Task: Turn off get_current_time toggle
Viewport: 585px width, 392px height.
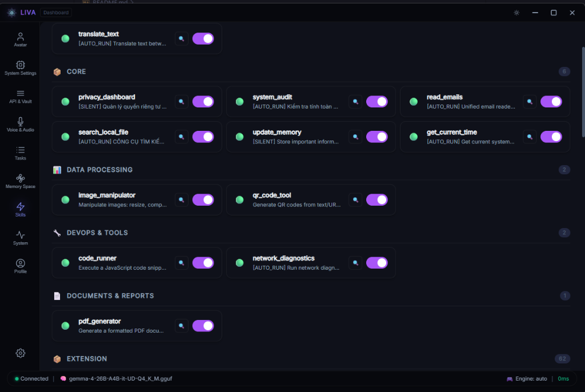Action: point(551,137)
